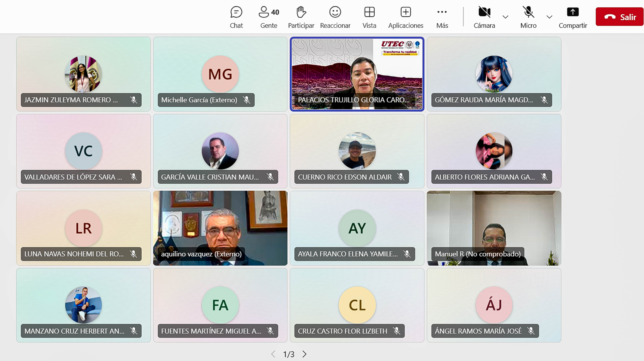Click Michelle García MG avatar

coord(220,74)
